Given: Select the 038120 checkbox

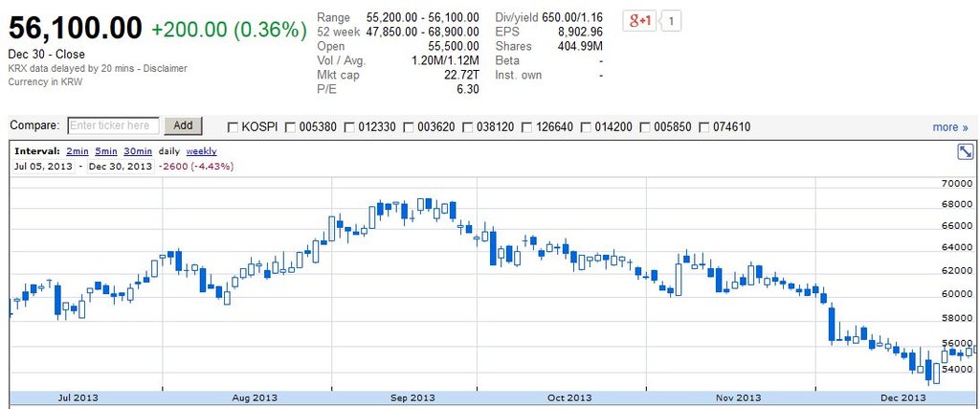Looking at the screenshot, I should tap(467, 127).
